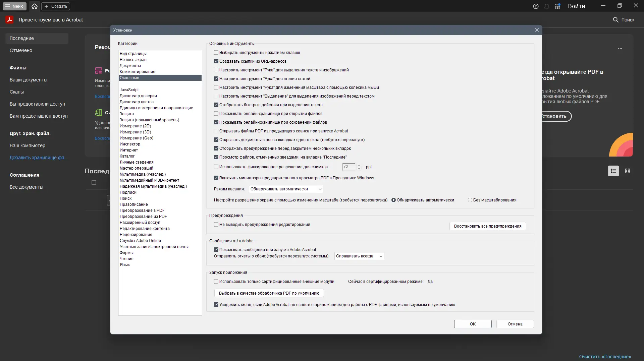This screenshot has height=362, width=644.
Task: Uncheck "Создавать ссылки из URL-адресов"
Action: pos(216,61)
